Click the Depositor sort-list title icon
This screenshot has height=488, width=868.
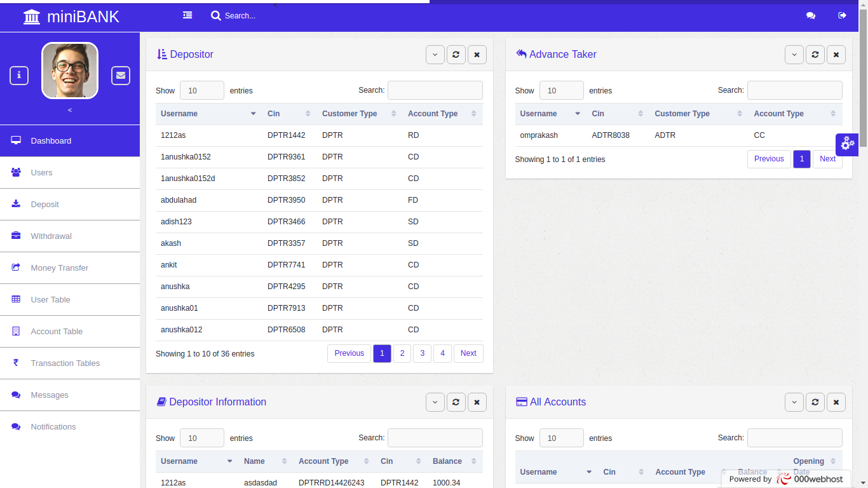coord(162,54)
